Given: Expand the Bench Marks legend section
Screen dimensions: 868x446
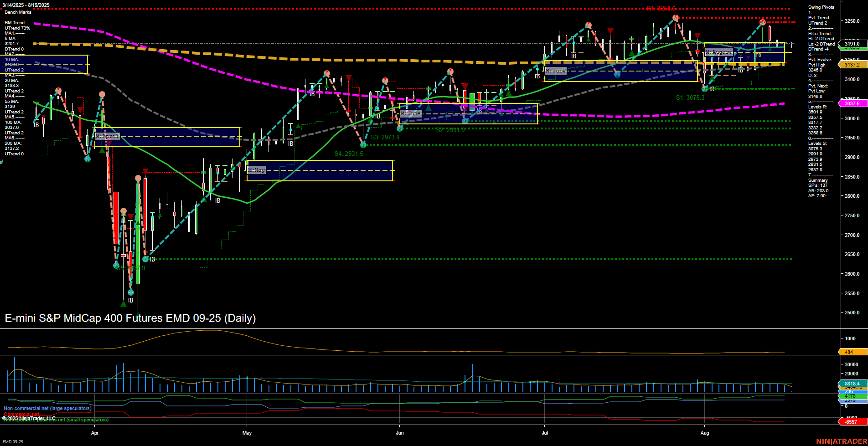Looking at the screenshot, I should [x=18, y=12].
